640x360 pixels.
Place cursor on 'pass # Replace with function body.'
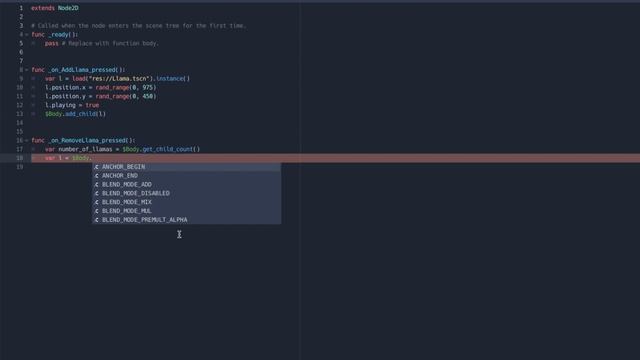click(102, 43)
